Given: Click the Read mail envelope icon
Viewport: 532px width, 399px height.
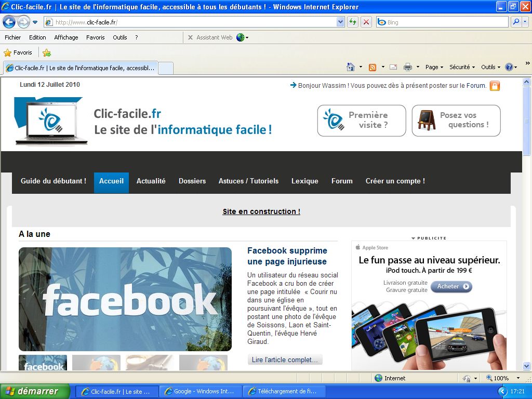Looking at the screenshot, I should pyautogui.click(x=393, y=67).
